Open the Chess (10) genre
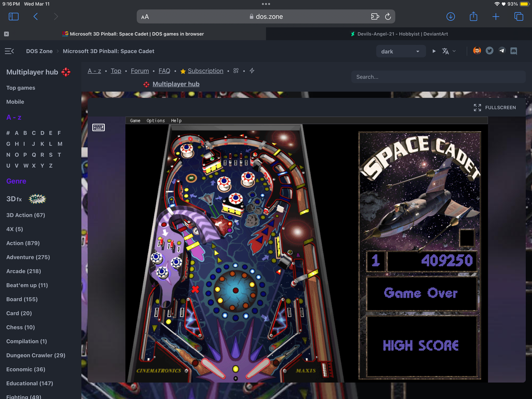This screenshot has width=532, height=399. [21, 328]
